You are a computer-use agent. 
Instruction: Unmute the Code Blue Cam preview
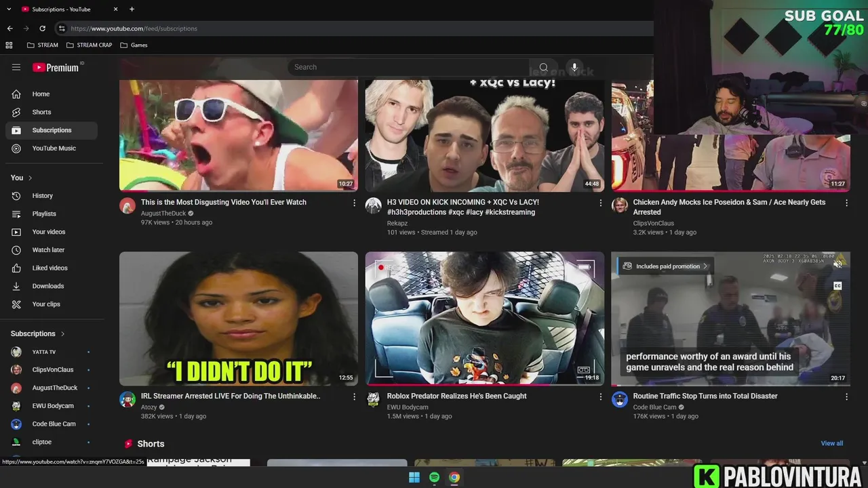838,265
